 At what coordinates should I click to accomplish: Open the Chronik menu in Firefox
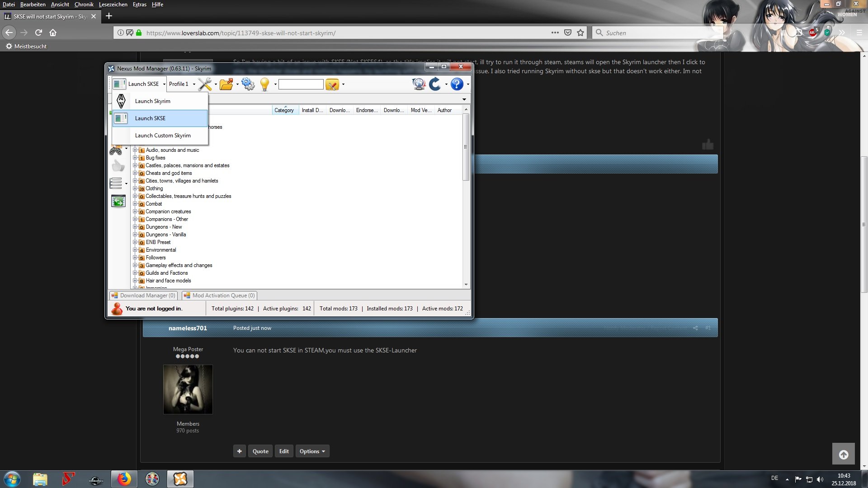click(x=84, y=5)
